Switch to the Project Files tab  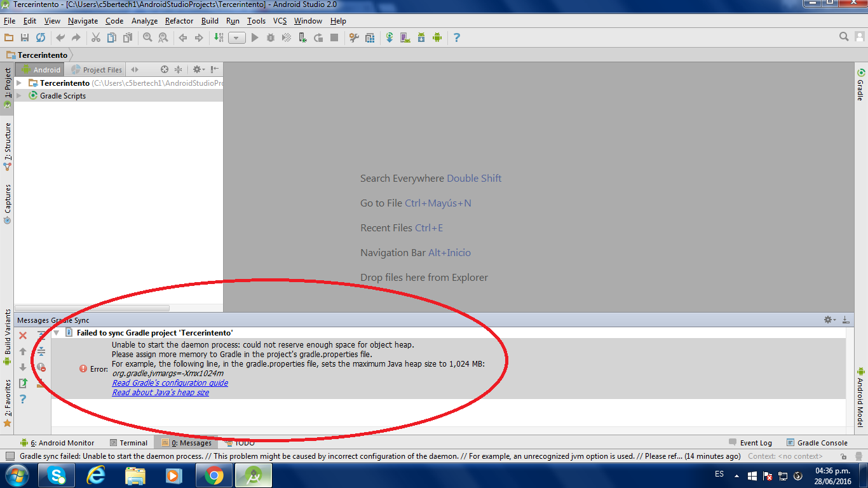[97, 70]
